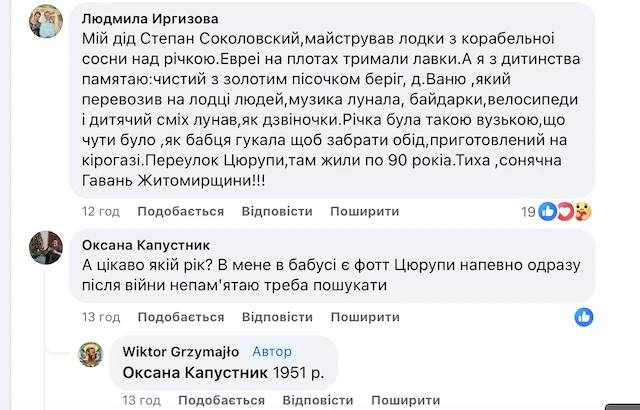
Task: Like Людмила Иргизова's comment via Подобається
Action: (167, 212)
